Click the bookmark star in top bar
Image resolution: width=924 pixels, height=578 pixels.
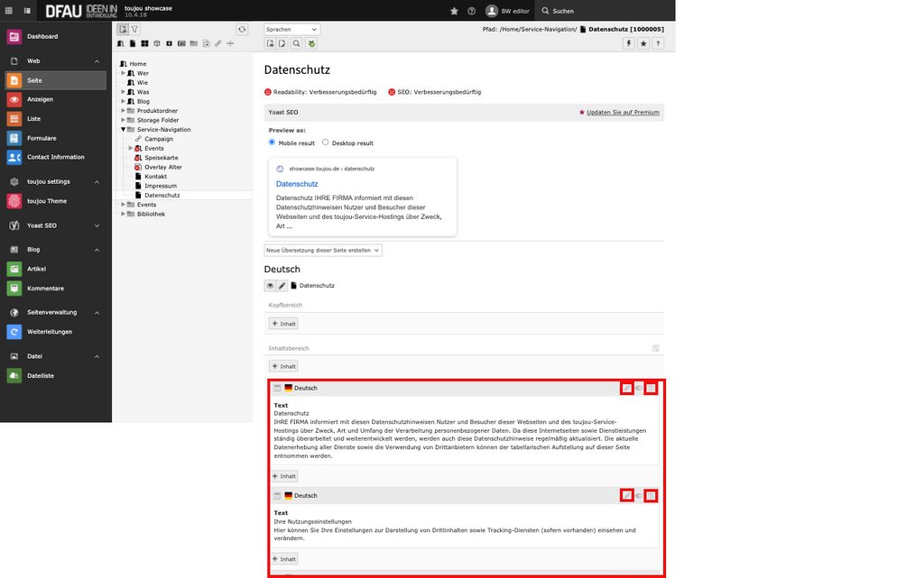[454, 11]
